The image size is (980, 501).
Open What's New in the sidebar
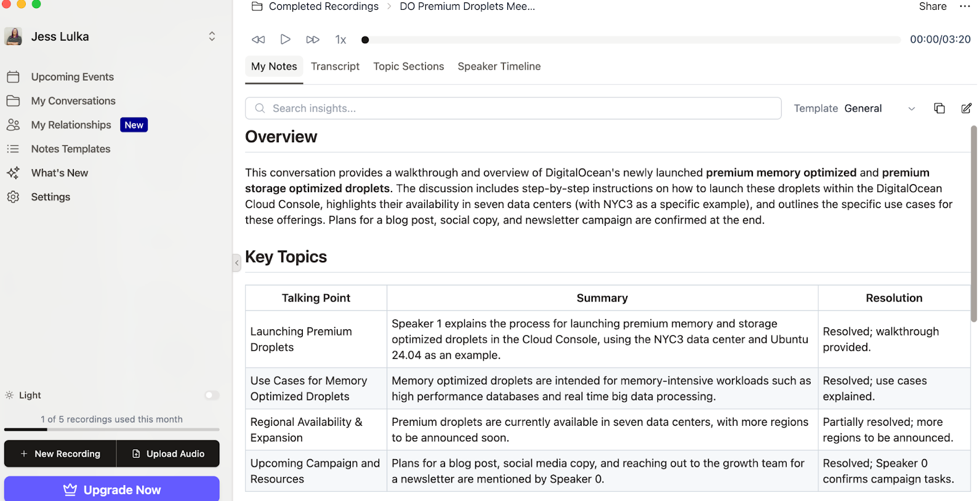point(59,173)
